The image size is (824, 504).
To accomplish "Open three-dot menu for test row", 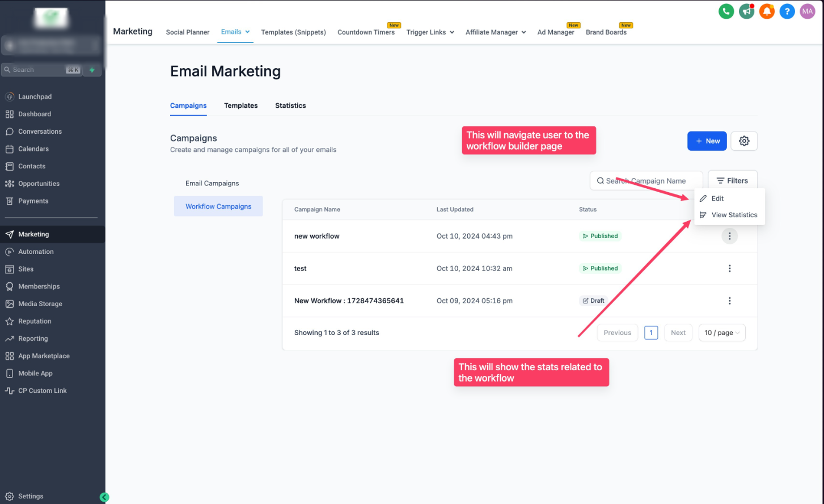I will coord(730,268).
